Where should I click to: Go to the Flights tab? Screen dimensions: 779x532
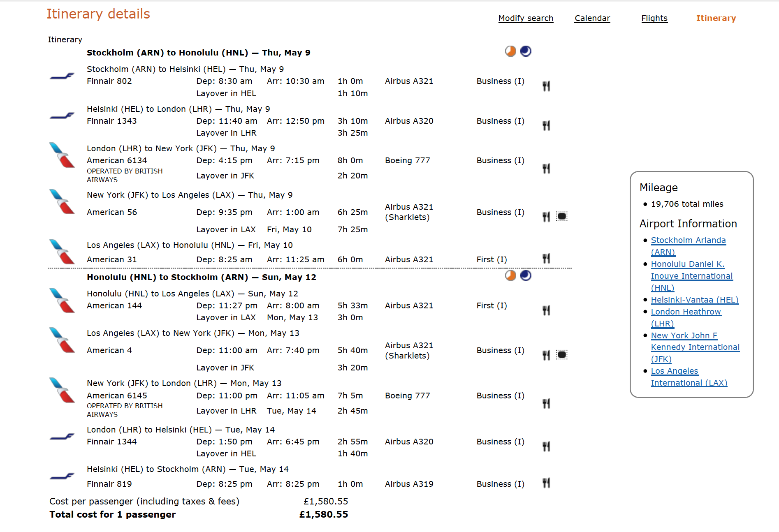coord(654,18)
